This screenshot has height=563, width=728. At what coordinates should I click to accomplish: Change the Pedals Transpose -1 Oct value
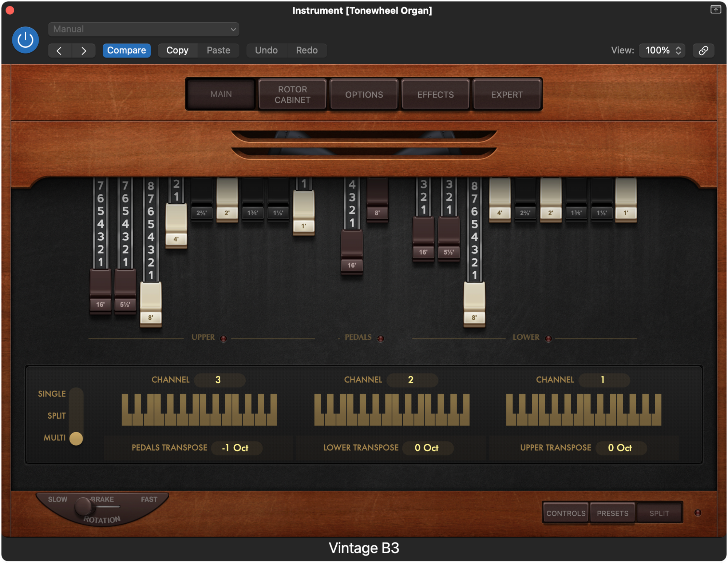coord(237,448)
